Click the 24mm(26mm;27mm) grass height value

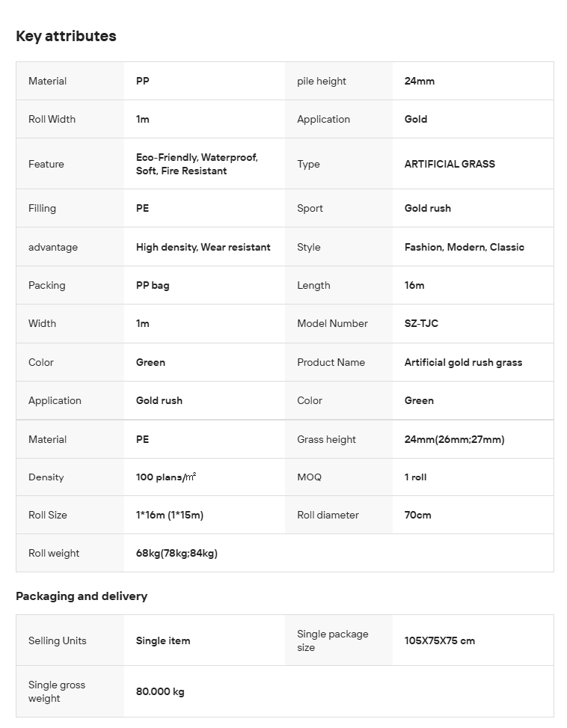pyautogui.click(x=454, y=439)
